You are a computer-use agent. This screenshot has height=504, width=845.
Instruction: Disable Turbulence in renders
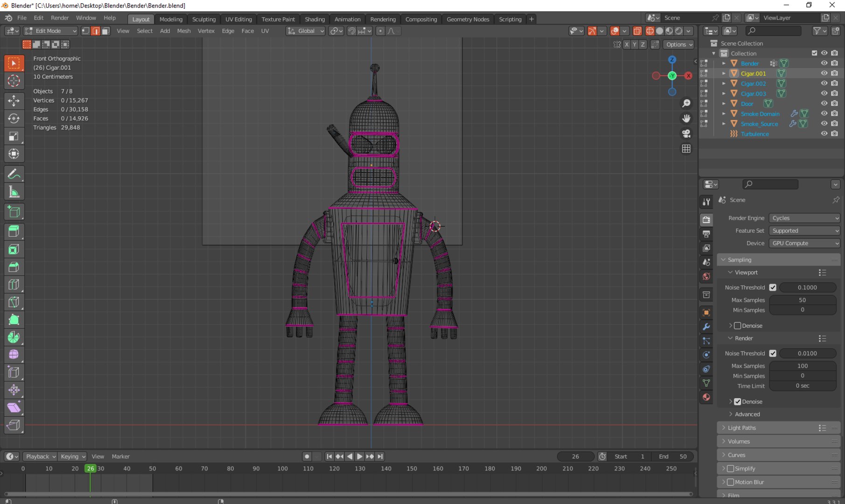(x=834, y=133)
